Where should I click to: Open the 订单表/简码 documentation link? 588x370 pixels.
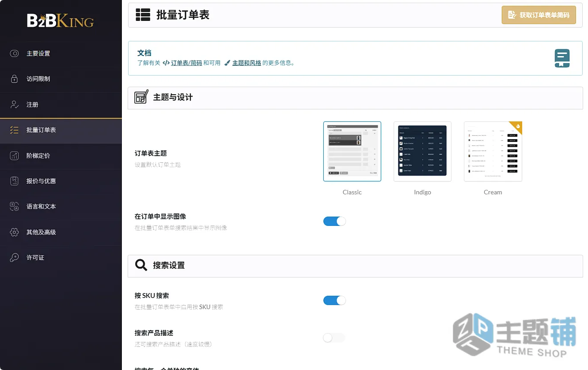tap(186, 63)
